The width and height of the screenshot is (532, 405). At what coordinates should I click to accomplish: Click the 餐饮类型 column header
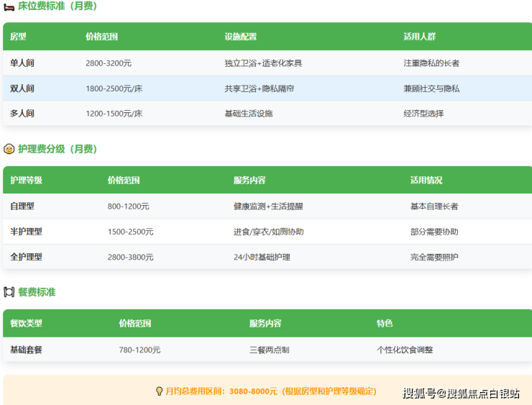pos(26,323)
